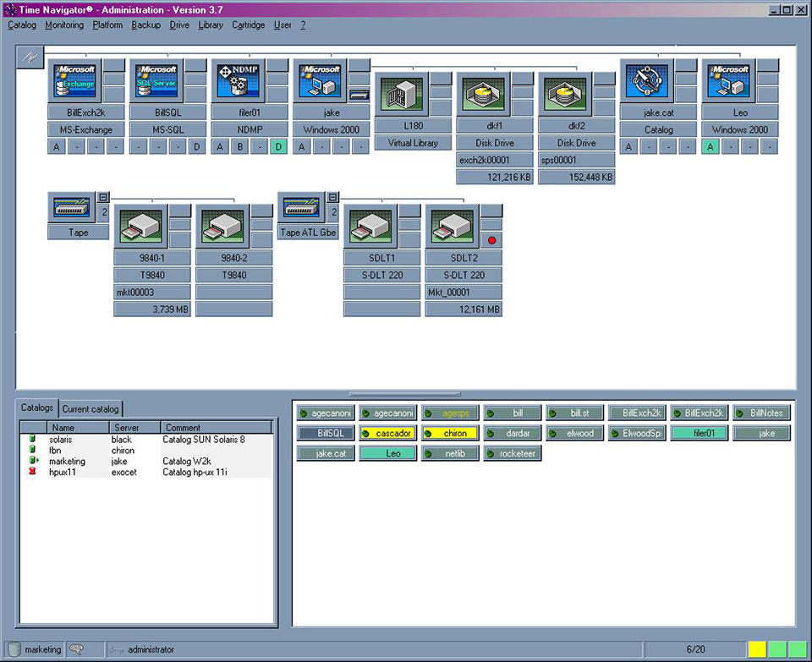Collapse the Tape library drives group
This screenshot has height=662, width=812.
click(104, 197)
